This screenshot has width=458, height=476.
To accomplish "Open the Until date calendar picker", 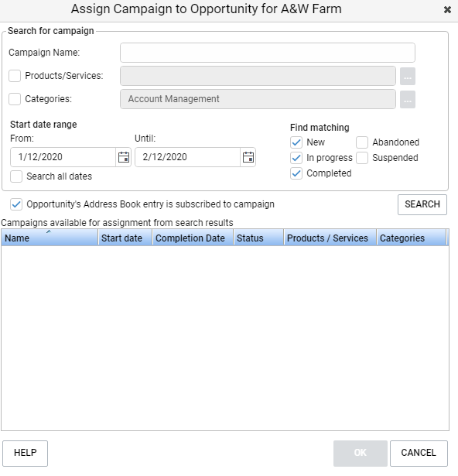I will (x=248, y=157).
